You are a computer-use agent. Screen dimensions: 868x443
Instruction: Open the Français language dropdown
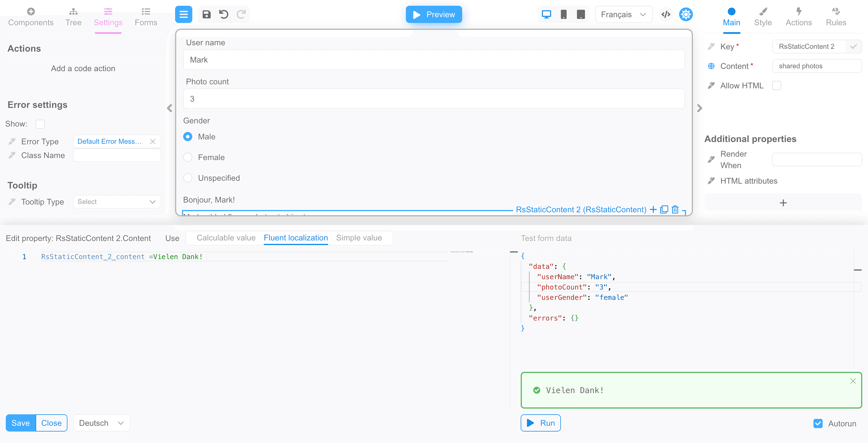[x=623, y=14]
